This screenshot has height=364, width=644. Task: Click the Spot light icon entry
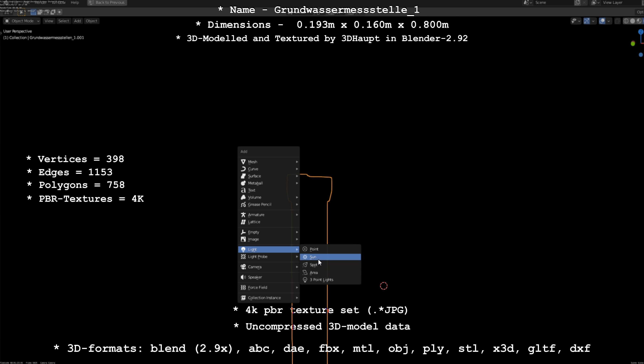(305, 265)
